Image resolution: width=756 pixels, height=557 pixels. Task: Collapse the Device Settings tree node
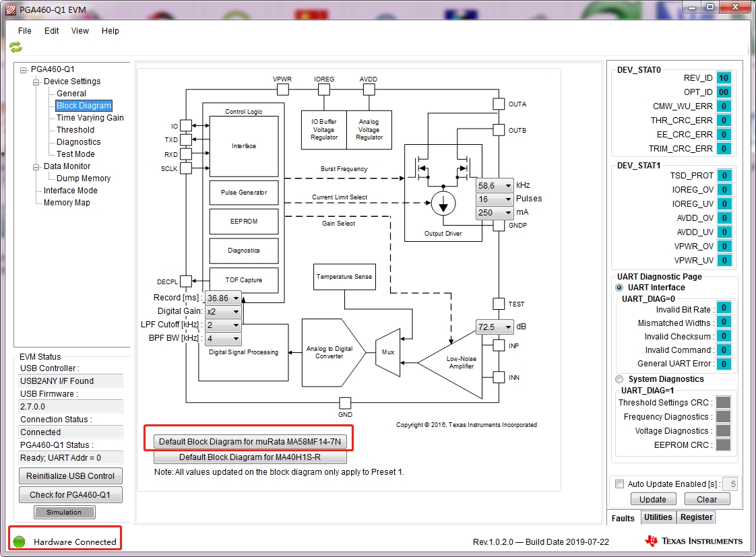pos(36,82)
